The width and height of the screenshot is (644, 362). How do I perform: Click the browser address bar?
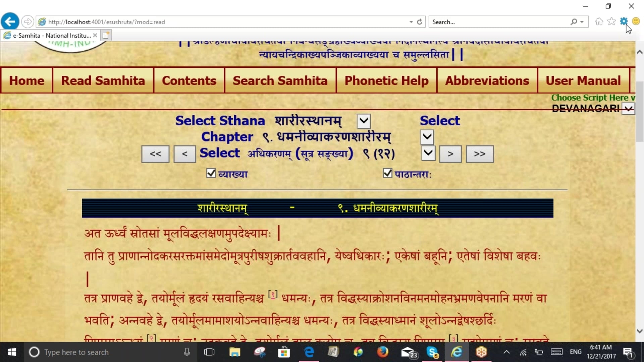pyautogui.click(x=225, y=22)
